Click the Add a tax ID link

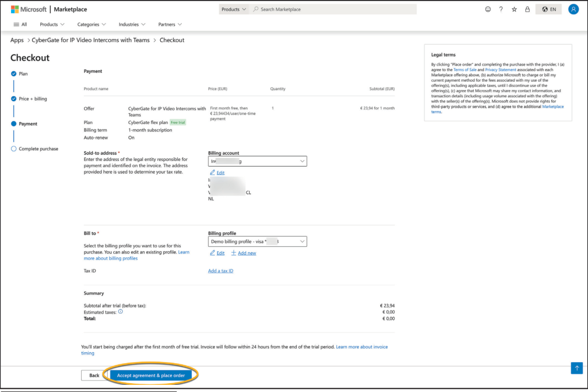[221, 271]
